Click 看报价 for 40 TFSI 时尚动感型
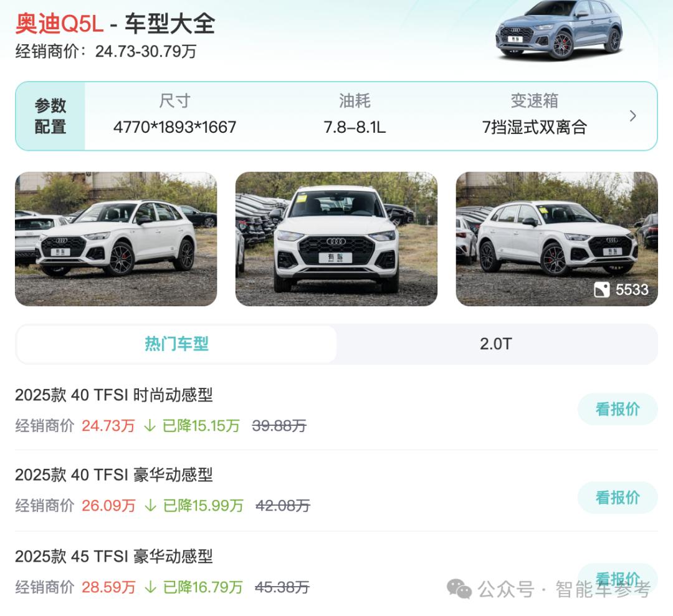This screenshot has width=673, height=616. point(617,409)
